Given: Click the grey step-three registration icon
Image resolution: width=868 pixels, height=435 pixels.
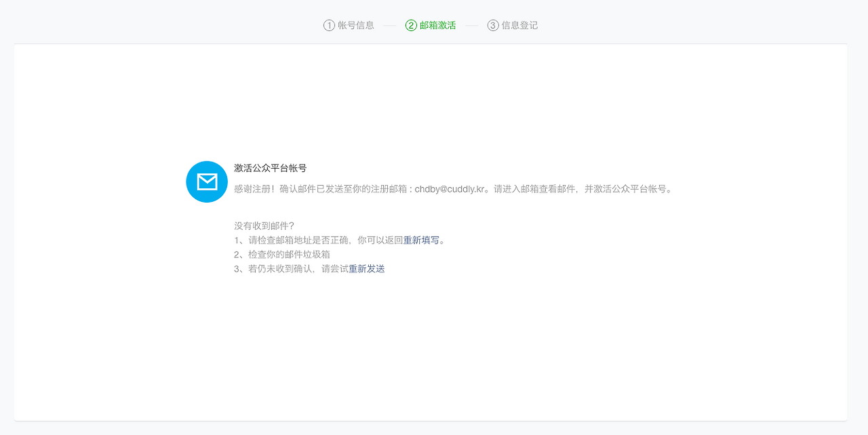Looking at the screenshot, I should [x=494, y=25].
